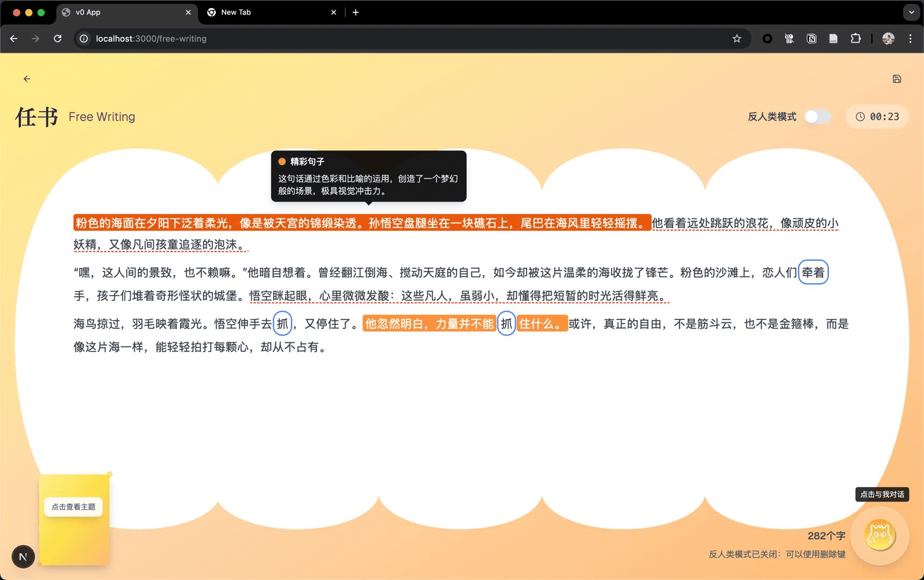The width and height of the screenshot is (924, 580).
Task: Open the 点击查看主题 theme card button
Action: point(74,507)
